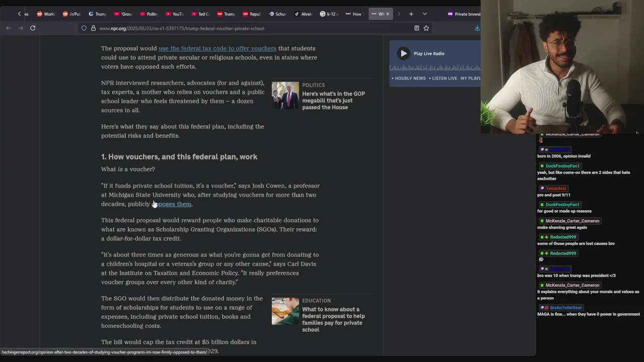Viewport: 644px width, 362px height.
Task: Open the 'opposes them' link
Action: (x=172, y=204)
